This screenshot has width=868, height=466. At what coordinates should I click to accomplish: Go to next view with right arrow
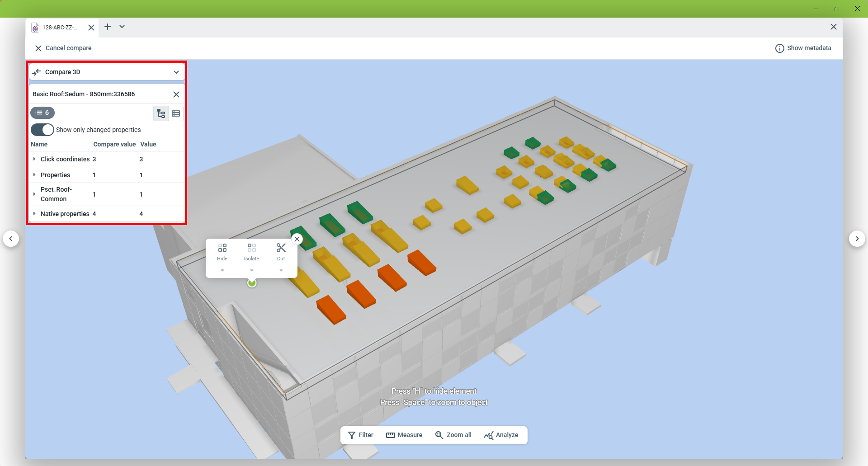pyautogui.click(x=857, y=239)
